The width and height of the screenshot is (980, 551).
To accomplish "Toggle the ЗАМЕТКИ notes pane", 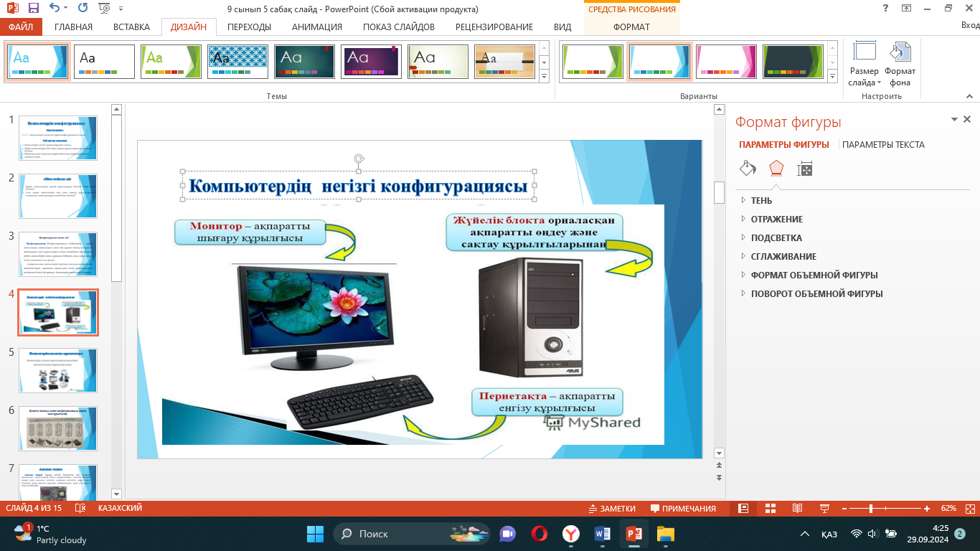I will pyautogui.click(x=612, y=509).
